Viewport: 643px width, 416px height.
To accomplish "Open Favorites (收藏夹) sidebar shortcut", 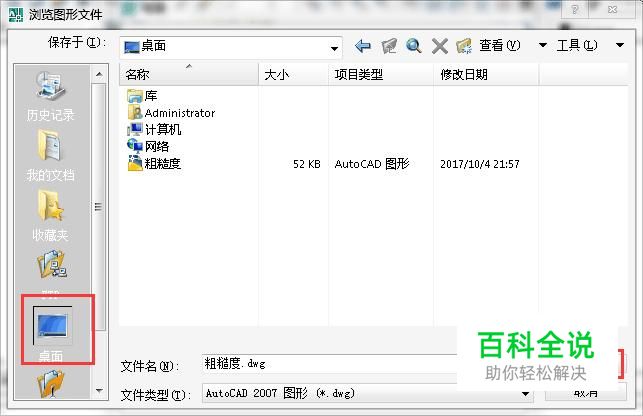I will (x=50, y=216).
